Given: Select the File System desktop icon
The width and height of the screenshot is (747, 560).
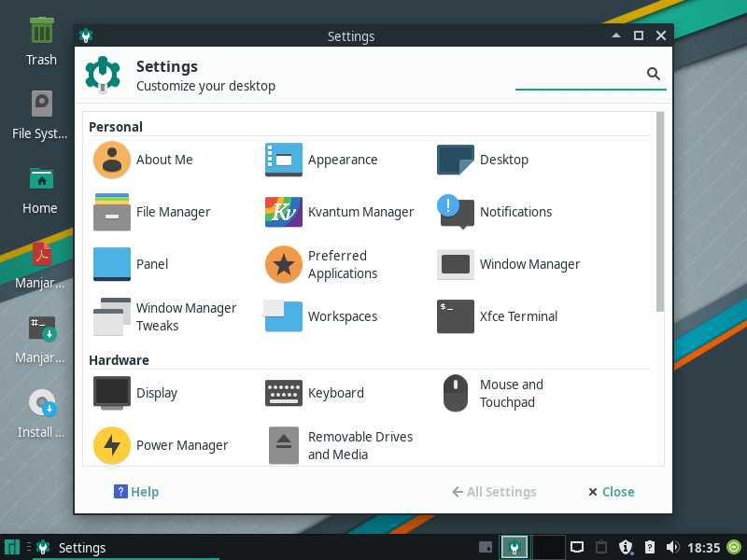Looking at the screenshot, I should coord(41,104).
